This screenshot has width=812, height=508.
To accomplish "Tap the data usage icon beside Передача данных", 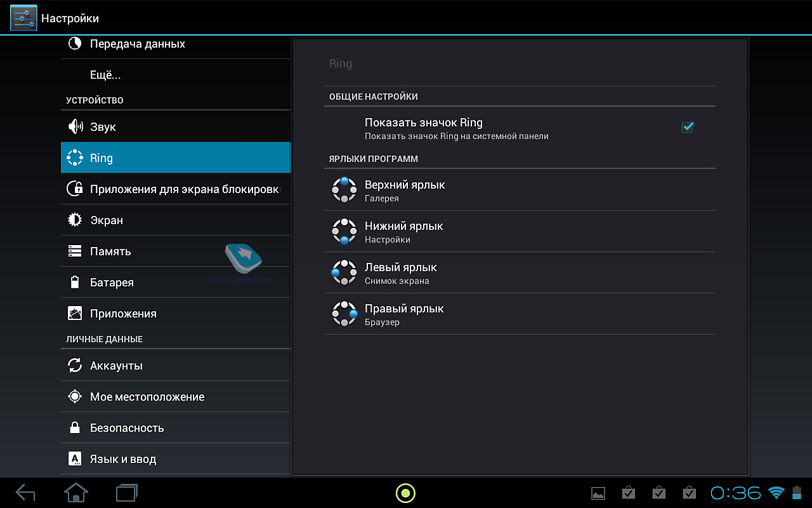I will click(x=75, y=43).
